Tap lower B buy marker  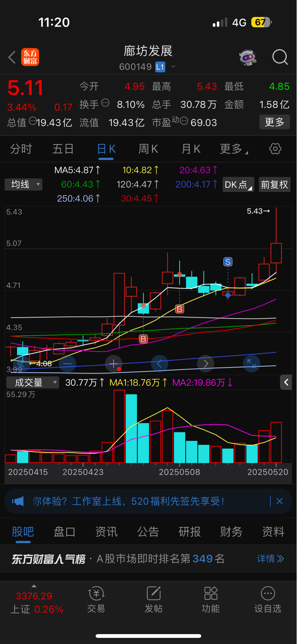(x=143, y=339)
